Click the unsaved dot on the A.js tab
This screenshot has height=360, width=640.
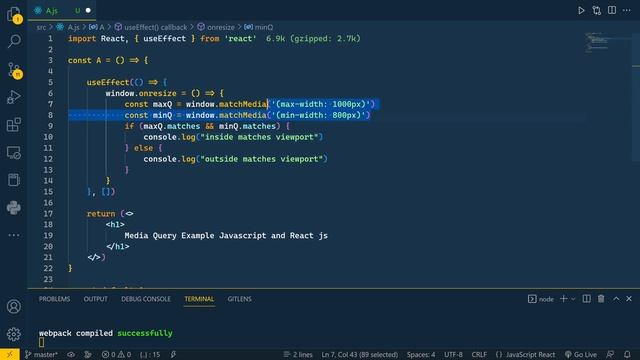[88, 11]
